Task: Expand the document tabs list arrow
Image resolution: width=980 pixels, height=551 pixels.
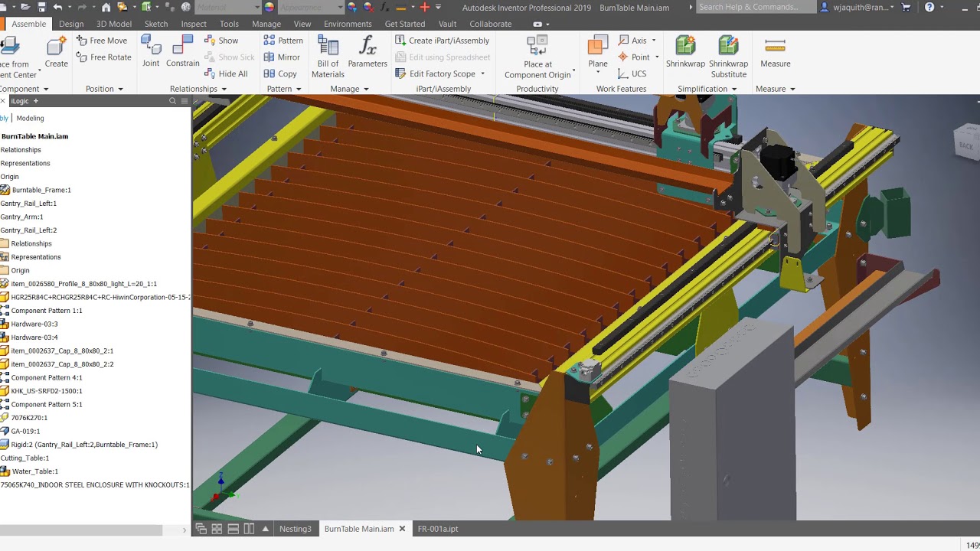Action: 266,529
